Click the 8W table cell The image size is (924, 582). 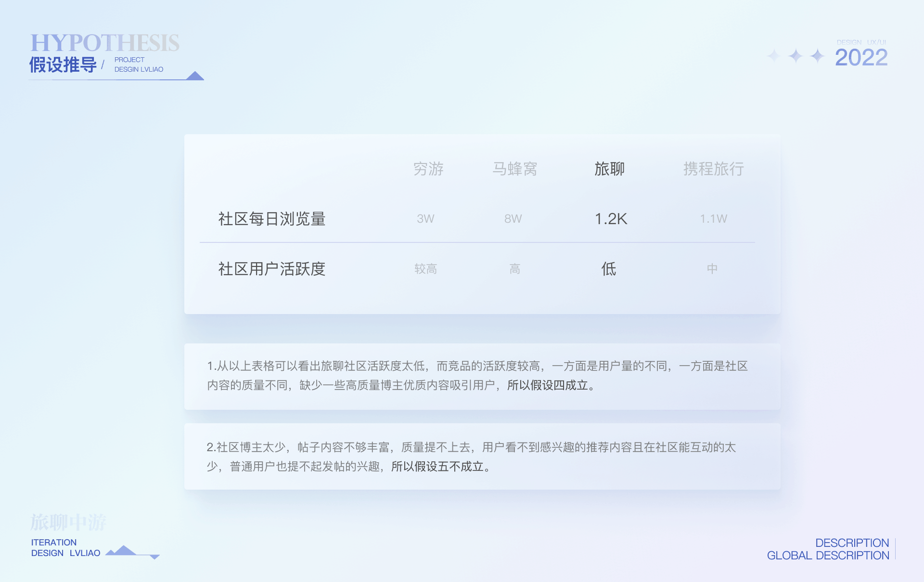click(513, 219)
